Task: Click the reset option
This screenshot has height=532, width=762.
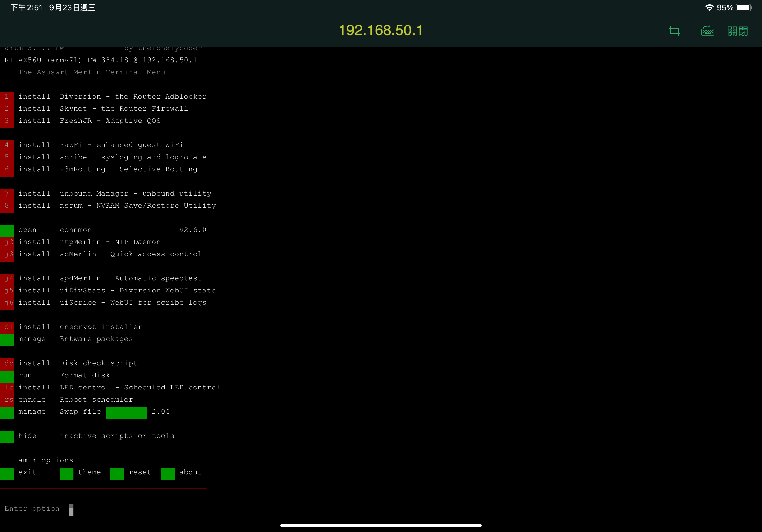Action: 140,472
